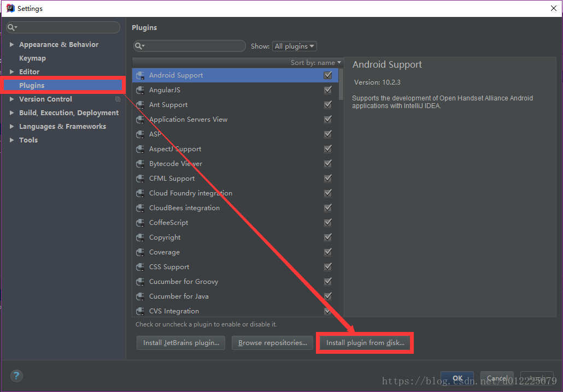563x392 pixels.
Task: Click the AngularJS plugin icon
Action: pos(140,90)
